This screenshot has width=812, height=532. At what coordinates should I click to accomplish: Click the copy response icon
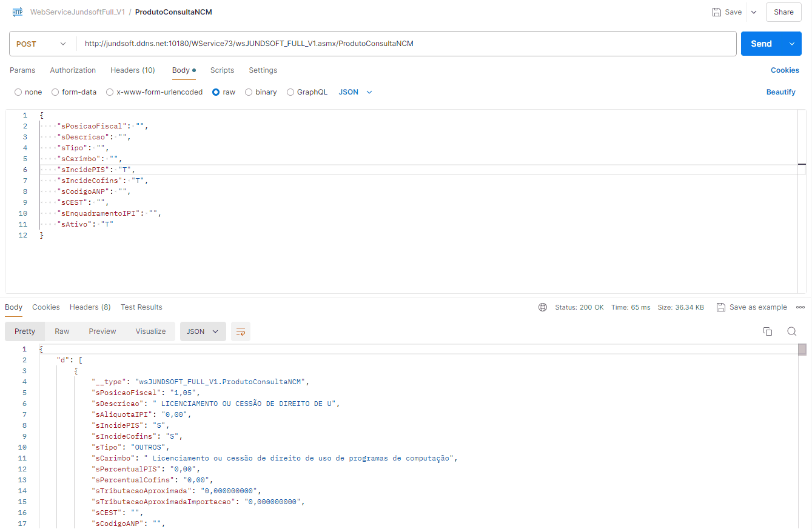click(767, 331)
